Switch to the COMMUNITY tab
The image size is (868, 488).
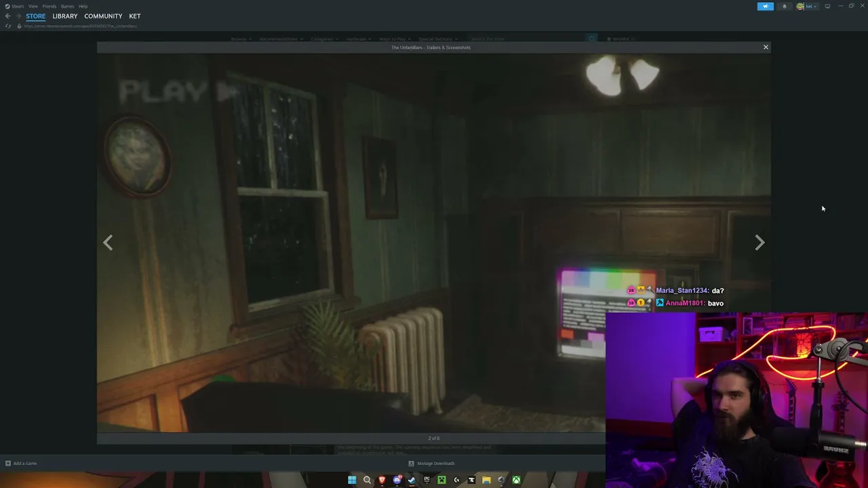tap(103, 16)
